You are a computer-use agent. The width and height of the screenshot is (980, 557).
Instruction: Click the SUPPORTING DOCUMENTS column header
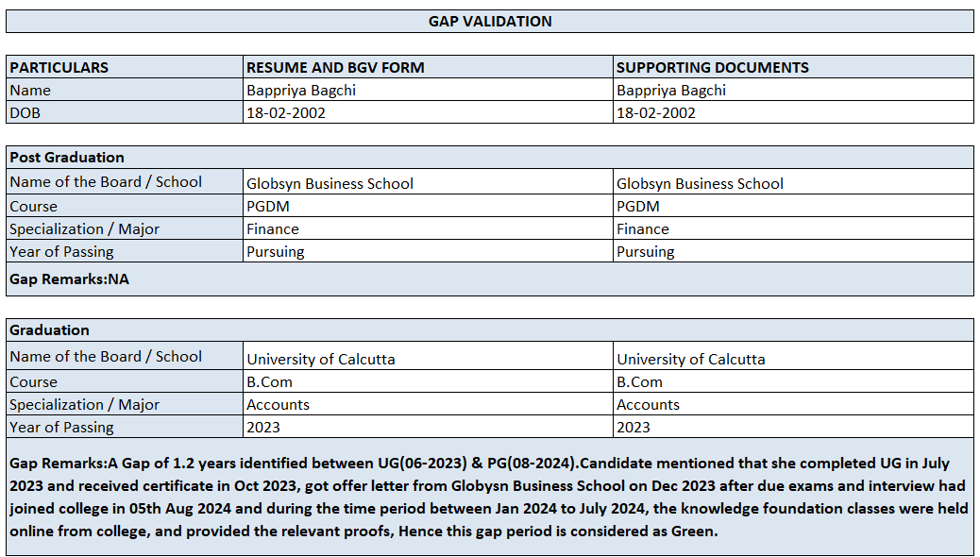tap(713, 67)
